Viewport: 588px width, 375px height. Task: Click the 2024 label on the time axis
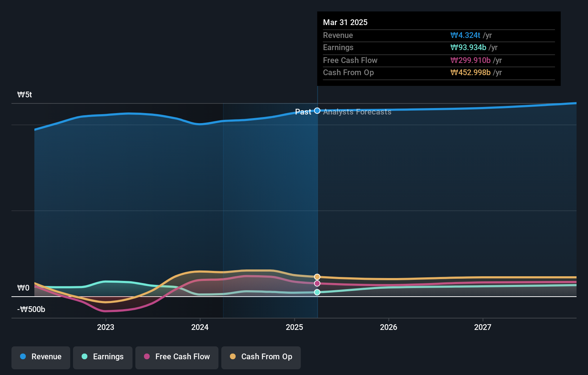(x=200, y=327)
